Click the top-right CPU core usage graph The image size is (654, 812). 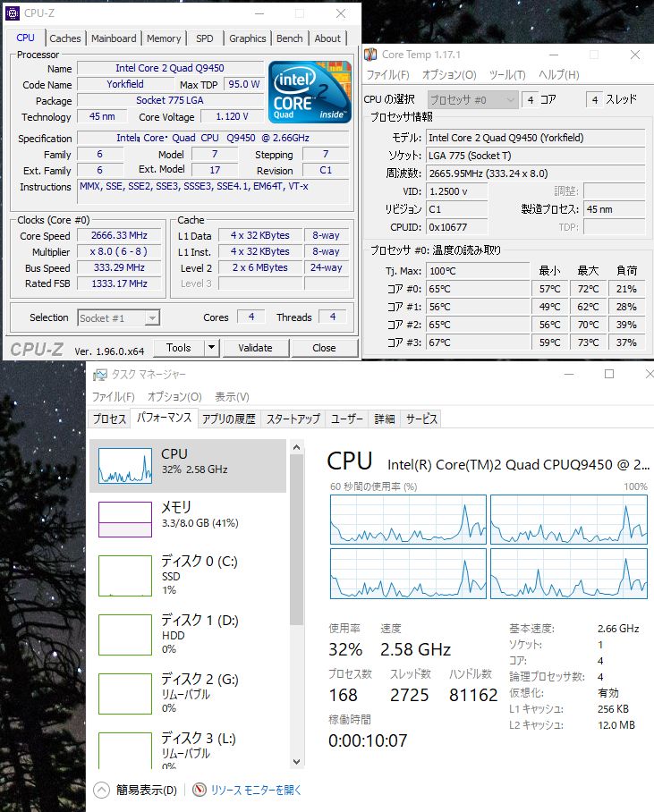coord(569,520)
